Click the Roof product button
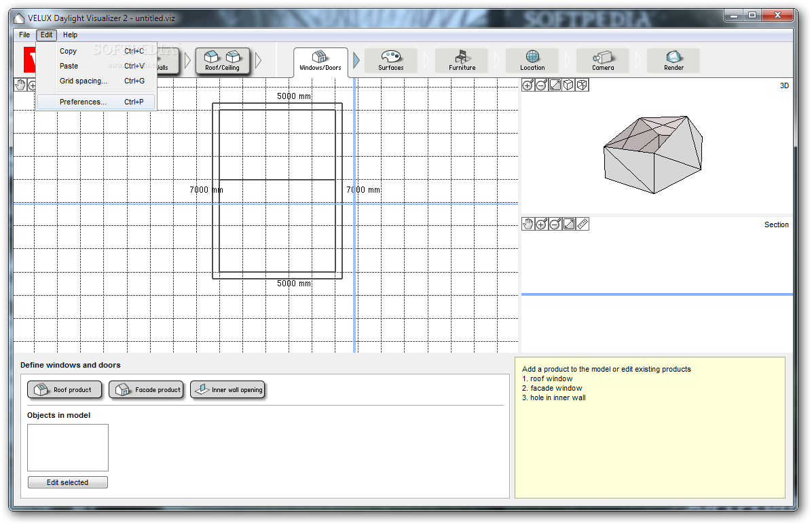The width and height of the screenshot is (812, 525). [64, 389]
